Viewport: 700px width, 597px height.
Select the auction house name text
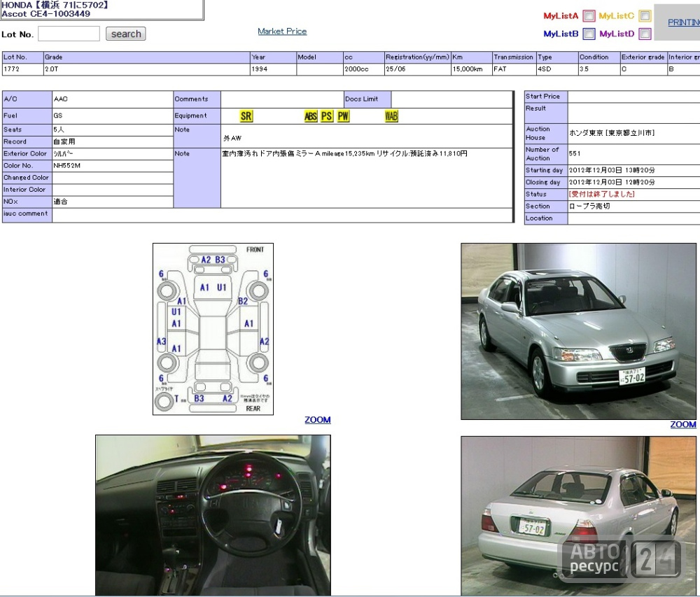click(x=612, y=133)
